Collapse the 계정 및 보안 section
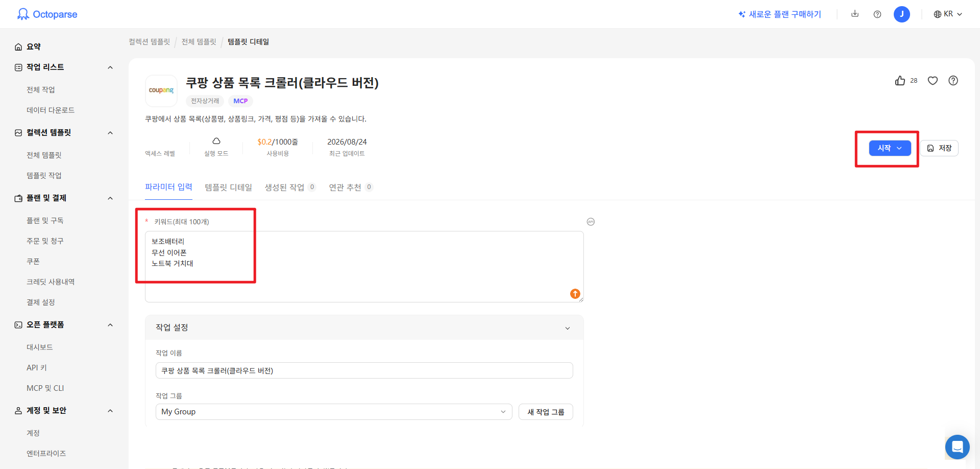Screen dimensions: 980x469 [x=110, y=411]
